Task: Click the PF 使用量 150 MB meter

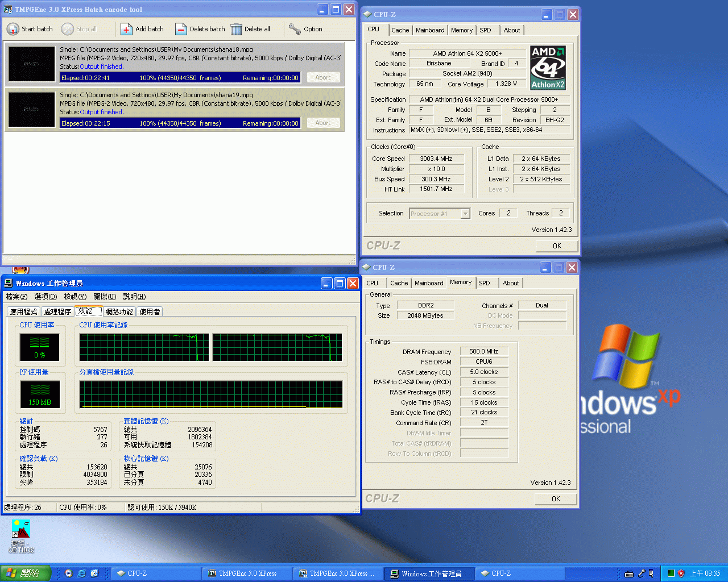Action: click(x=40, y=394)
